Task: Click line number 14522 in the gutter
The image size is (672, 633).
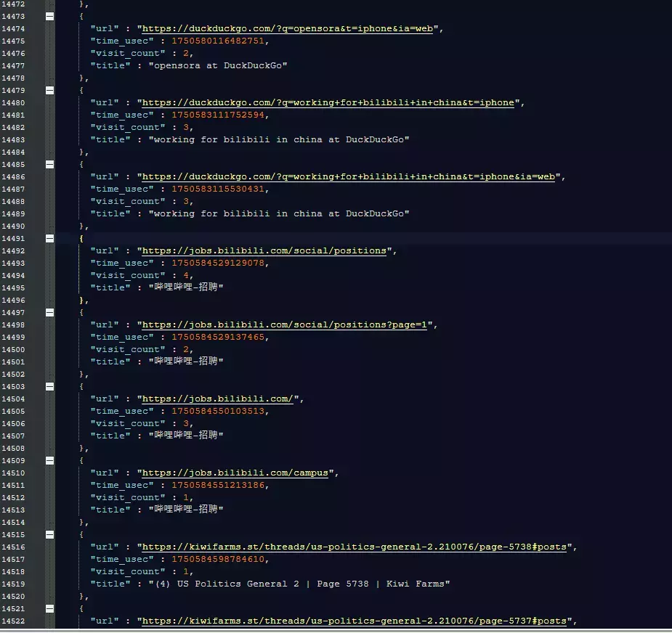Action: pos(13,621)
